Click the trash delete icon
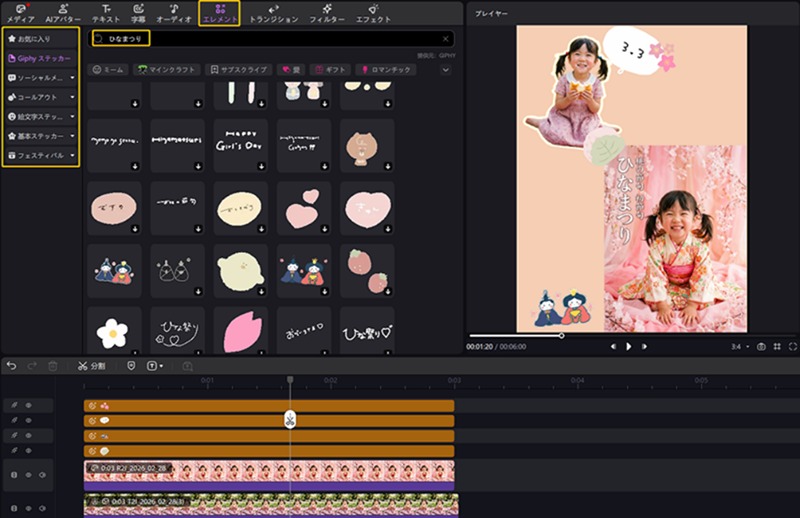This screenshot has height=518, width=800. point(53,366)
